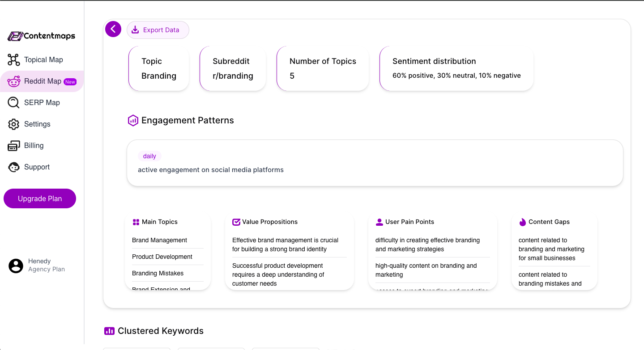Click the Settings gear icon
Image resolution: width=644 pixels, height=350 pixels.
tap(14, 124)
